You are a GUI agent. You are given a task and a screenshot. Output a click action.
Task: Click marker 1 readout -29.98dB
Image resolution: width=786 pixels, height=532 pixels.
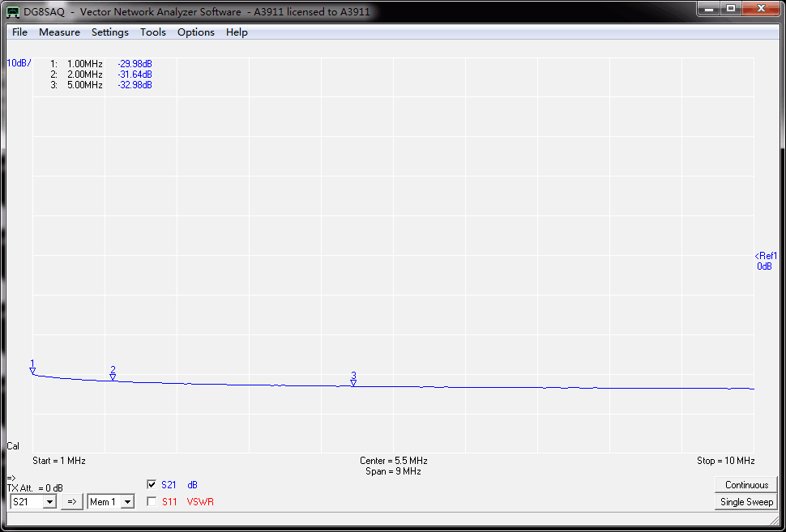135,64
